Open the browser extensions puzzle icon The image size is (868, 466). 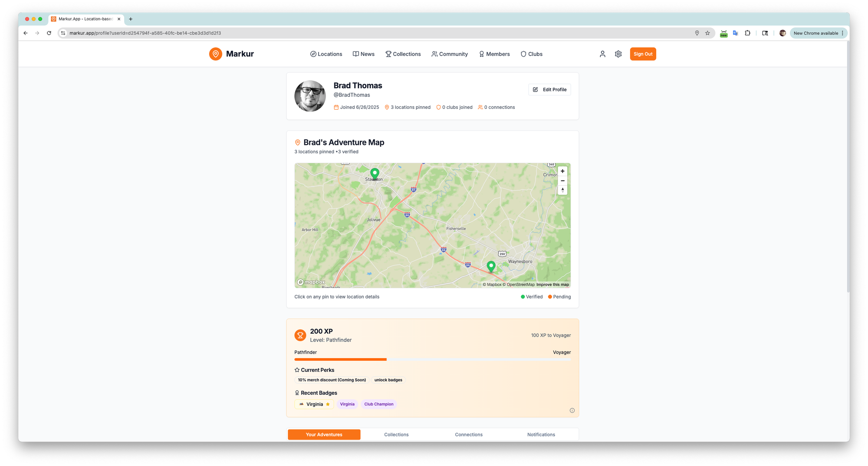pyautogui.click(x=747, y=33)
